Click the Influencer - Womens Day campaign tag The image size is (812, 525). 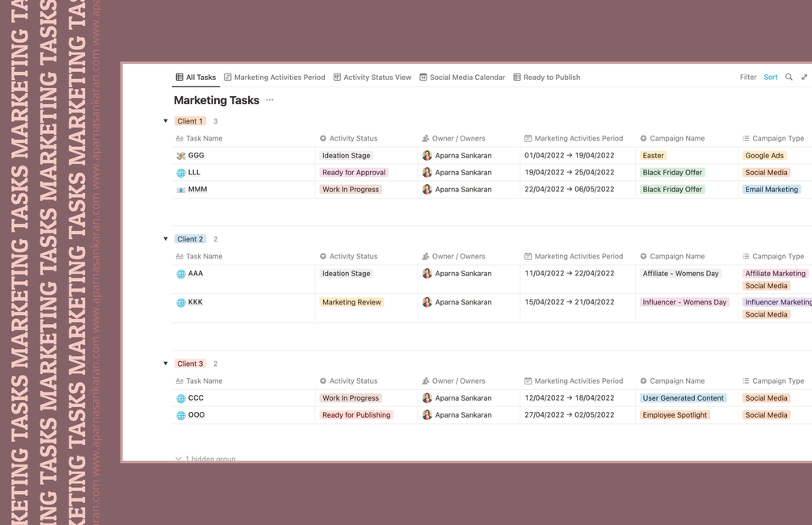[684, 302]
